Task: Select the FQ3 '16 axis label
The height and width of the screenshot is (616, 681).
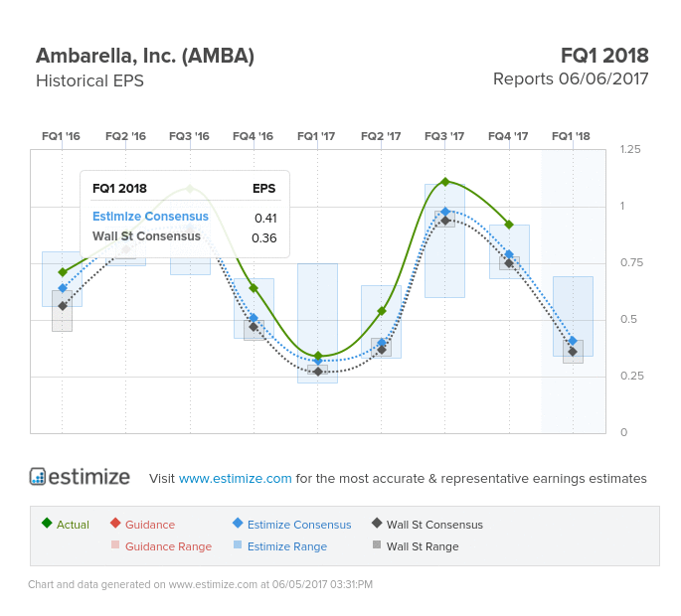Action: (189, 136)
